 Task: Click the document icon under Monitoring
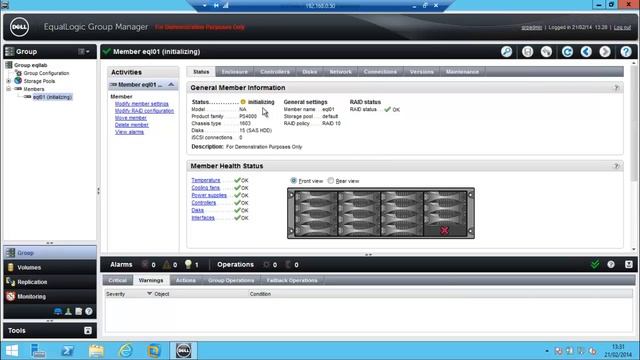point(78,312)
